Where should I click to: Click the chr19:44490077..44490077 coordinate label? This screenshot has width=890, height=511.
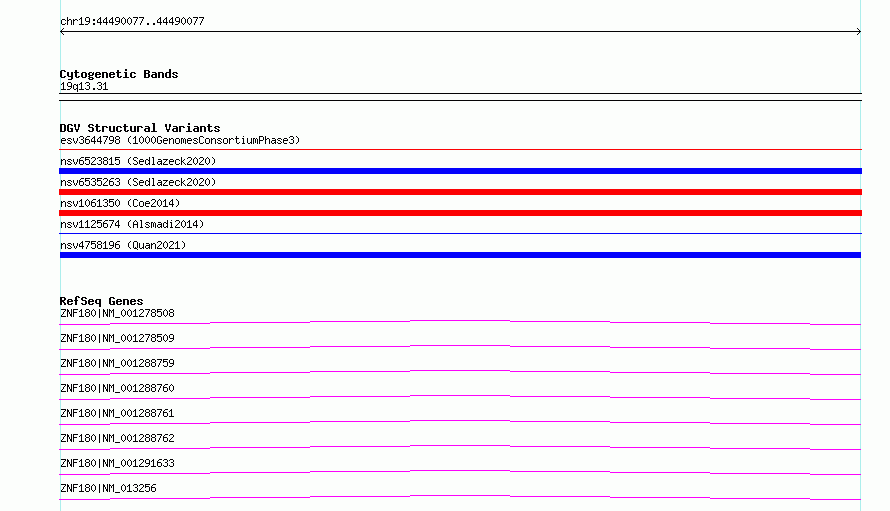(132, 22)
